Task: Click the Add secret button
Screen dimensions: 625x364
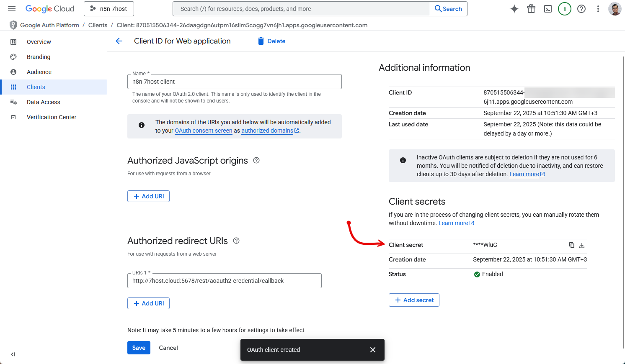Action: [414, 300]
